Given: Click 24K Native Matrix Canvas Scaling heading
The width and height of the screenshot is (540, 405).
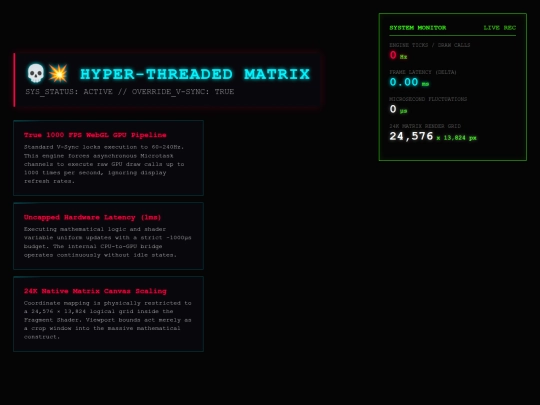Looking at the screenshot, I should [x=95, y=291].
